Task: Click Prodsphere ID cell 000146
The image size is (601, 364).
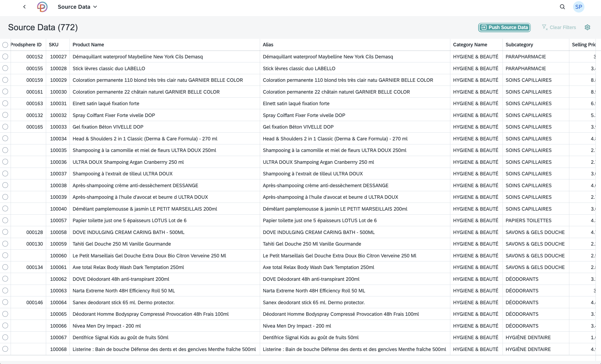Action: [x=34, y=302]
